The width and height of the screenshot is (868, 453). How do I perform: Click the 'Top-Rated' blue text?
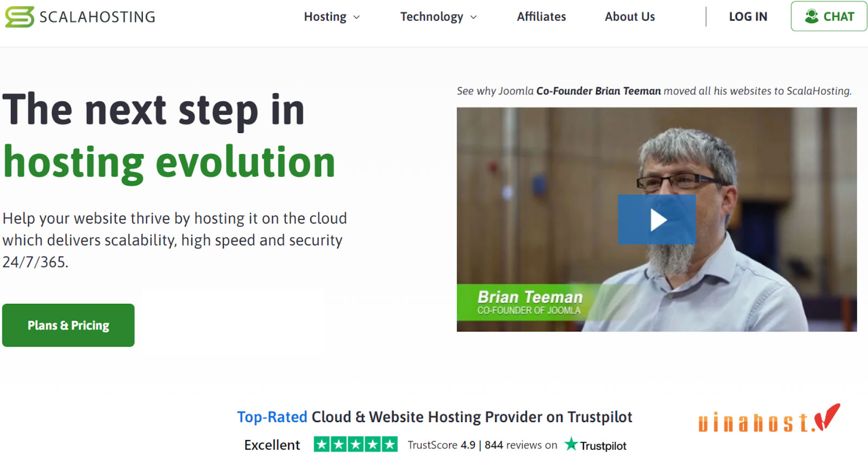point(272,417)
